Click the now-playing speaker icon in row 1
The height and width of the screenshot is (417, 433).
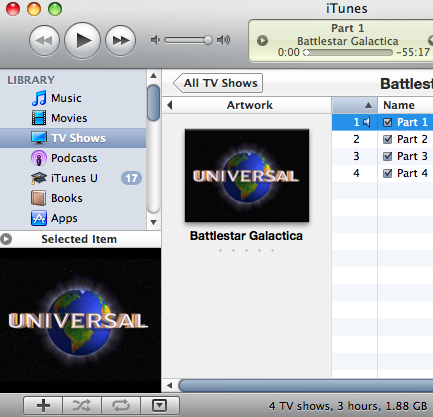367,122
